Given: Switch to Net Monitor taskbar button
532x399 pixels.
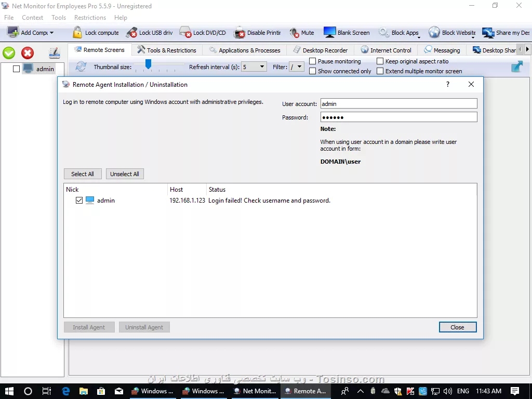Looking at the screenshot, I should coord(255,391).
